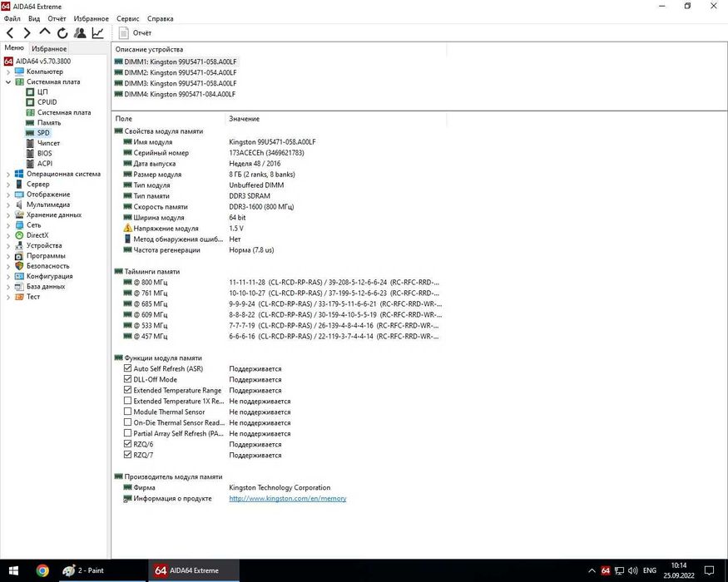
Task: Click the AIDA64 system tray icon
Action: [606, 570]
